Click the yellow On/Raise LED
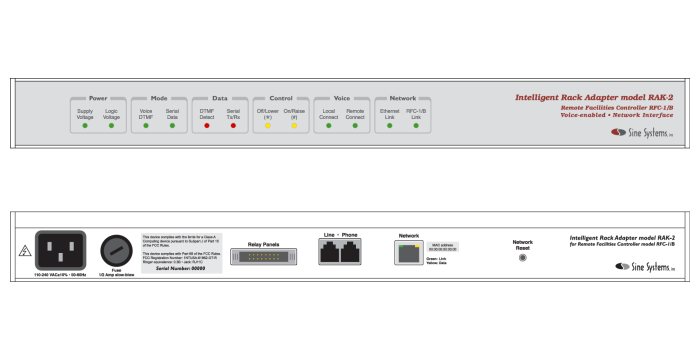The height and width of the screenshot is (360, 700). pos(294,126)
